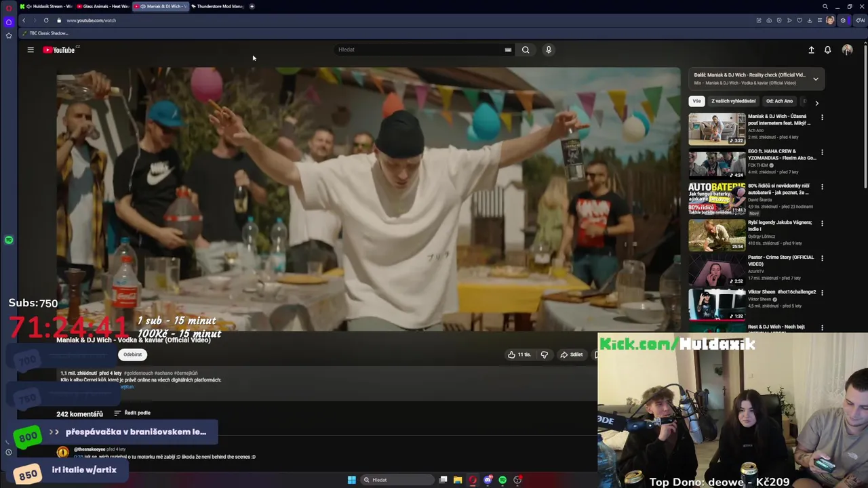Viewport: 868px width, 488px height.
Task: Click the YouTube search magnifier button
Action: [x=526, y=49]
